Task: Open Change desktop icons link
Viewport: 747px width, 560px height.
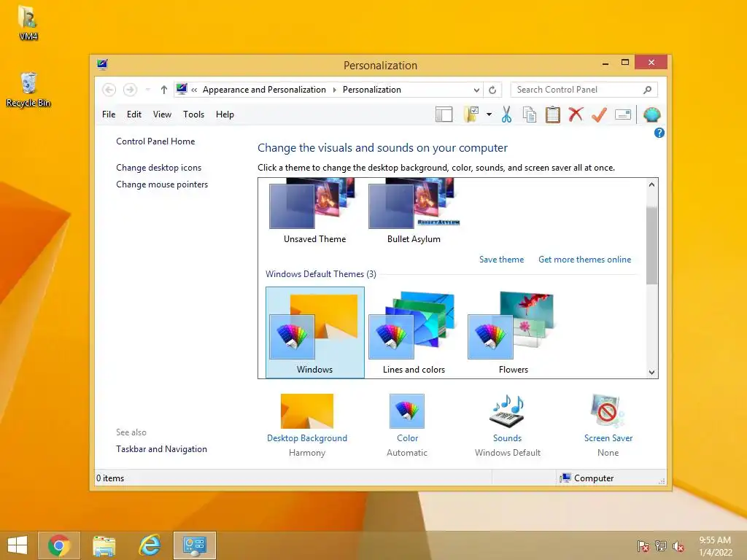Action: coord(158,168)
